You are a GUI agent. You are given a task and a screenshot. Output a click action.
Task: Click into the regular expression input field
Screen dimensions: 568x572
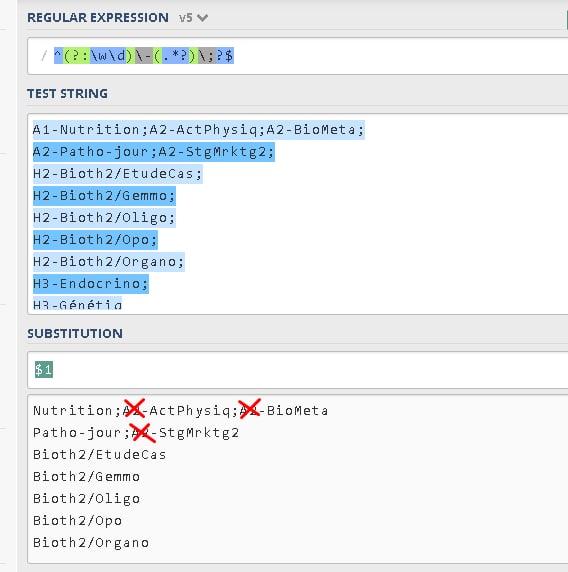pos(298,56)
